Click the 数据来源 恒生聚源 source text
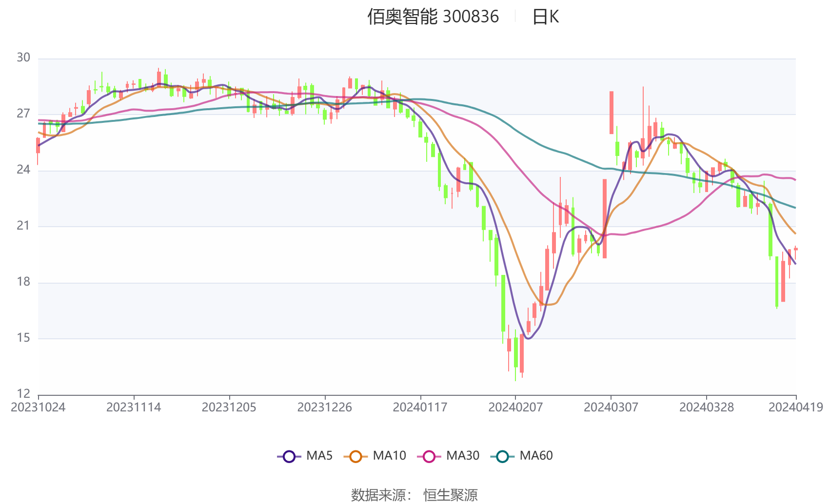This screenshot has width=829, height=504. pos(414,495)
